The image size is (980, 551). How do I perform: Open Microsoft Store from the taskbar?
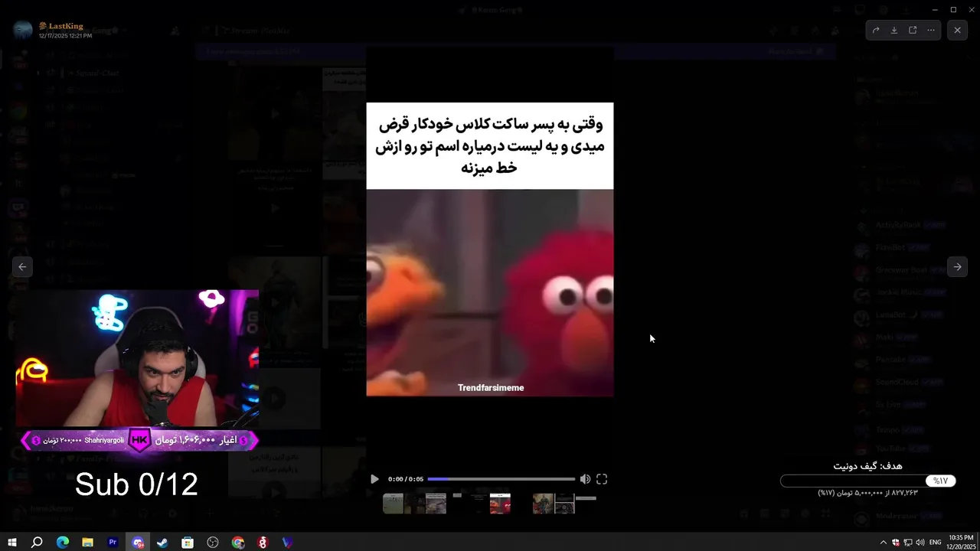tap(188, 543)
